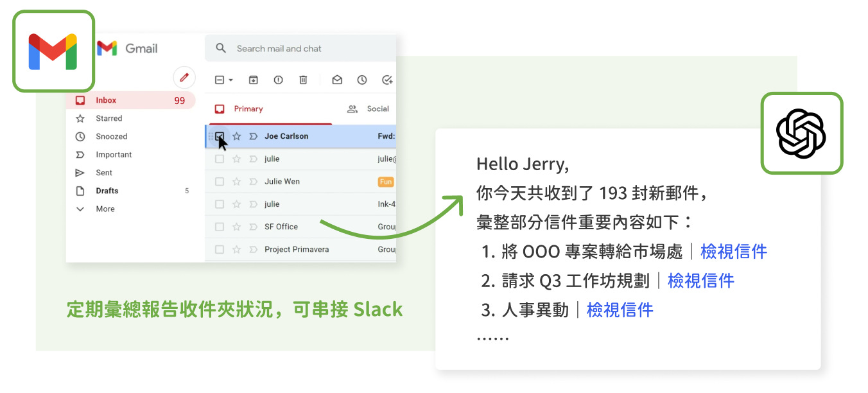Click the importance marker on the Ink-4 row
The width and height of the screenshot is (868, 393).
253,204
